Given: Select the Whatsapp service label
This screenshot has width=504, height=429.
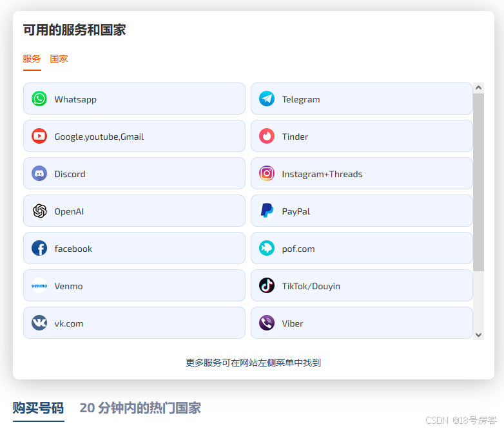Looking at the screenshot, I should pos(75,99).
